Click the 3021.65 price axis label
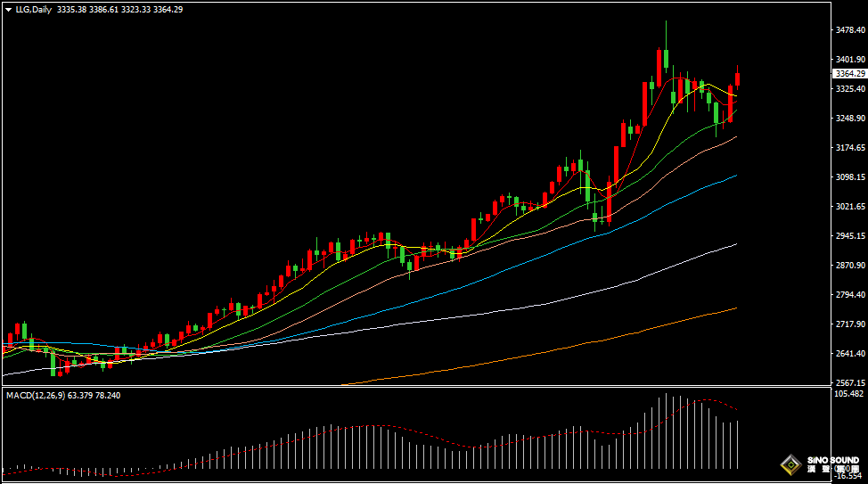The height and width of the screenshot is (484, 868). point(849,207)
